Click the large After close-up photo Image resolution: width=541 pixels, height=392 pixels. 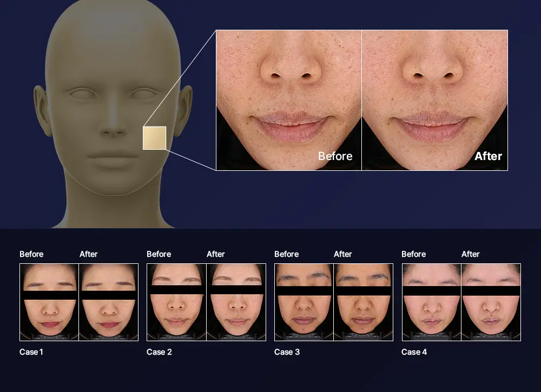435,101
